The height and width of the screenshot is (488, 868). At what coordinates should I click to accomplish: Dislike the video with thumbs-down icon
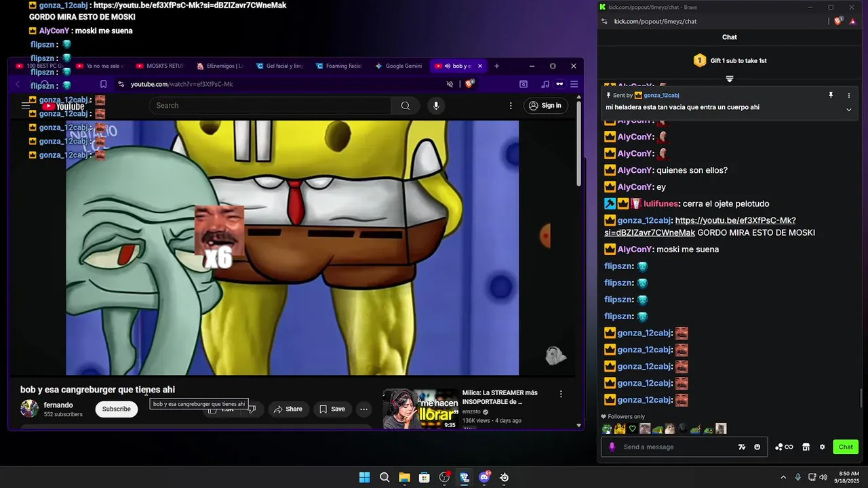(x=252, y=409)
